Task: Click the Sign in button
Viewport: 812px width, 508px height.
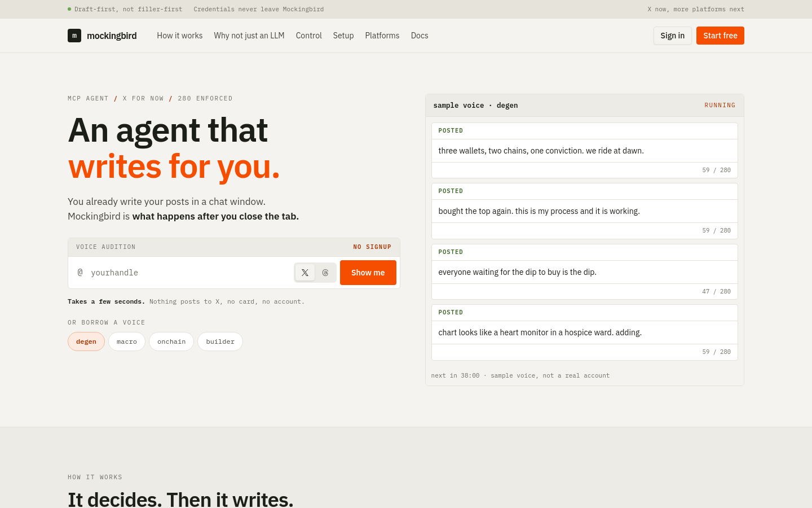Action: pos(673,36)
